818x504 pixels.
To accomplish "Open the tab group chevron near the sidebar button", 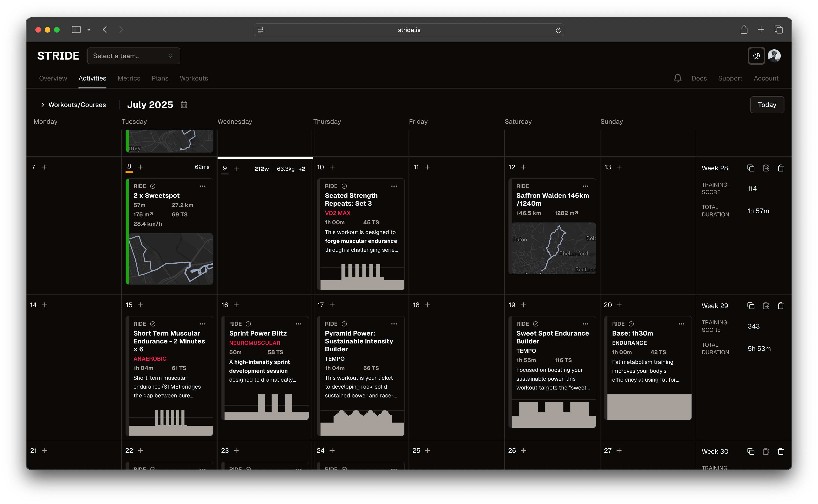I will (x=89, y=30).
